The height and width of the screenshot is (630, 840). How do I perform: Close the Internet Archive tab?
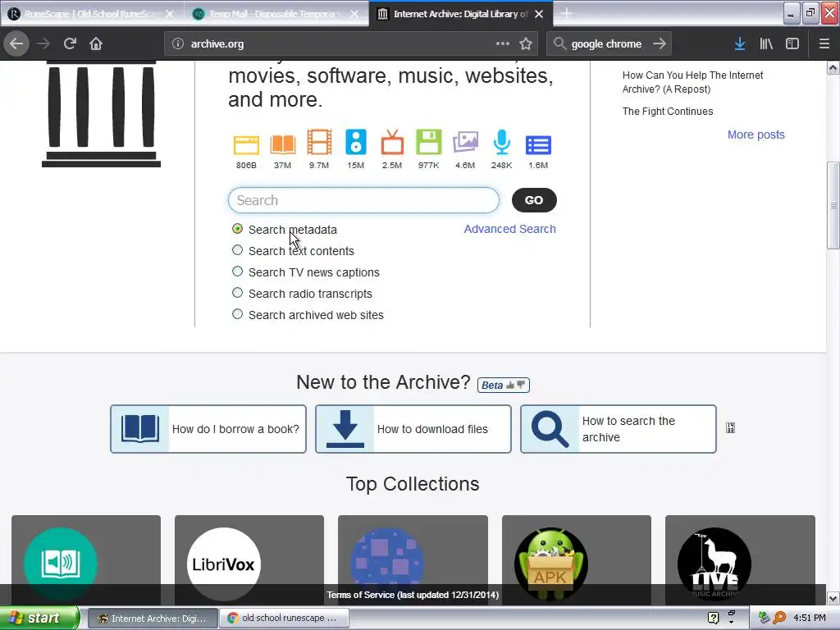point(540,14)
